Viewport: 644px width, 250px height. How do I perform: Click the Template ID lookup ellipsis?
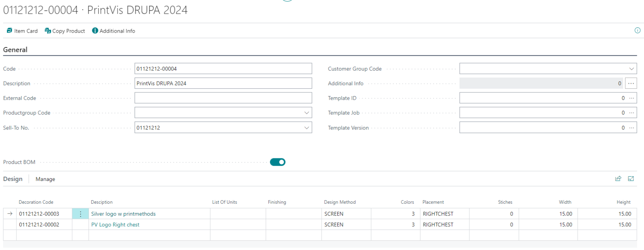tap(632, 98)
